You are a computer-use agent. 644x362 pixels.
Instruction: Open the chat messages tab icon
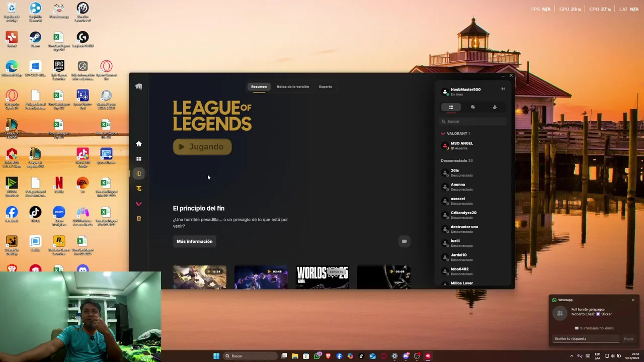pyautogui.click(x=473, y=107)
